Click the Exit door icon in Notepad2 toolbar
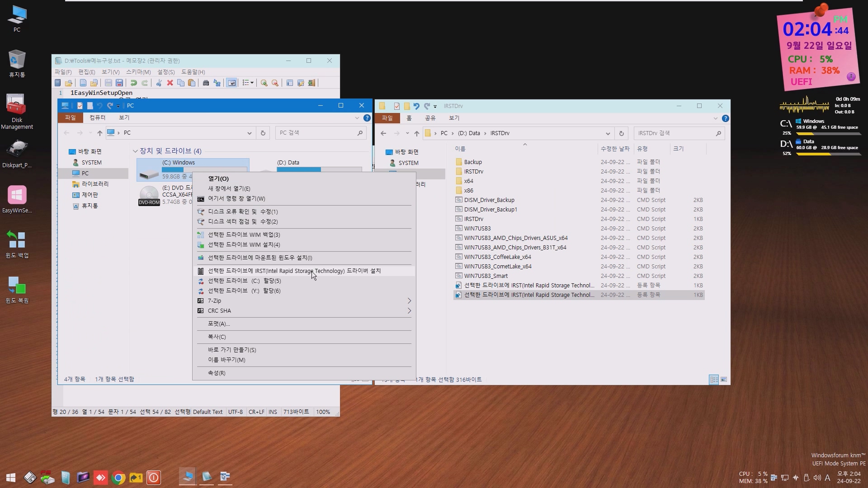The height and width of the screenshot is (488, 868). (311, 83)
